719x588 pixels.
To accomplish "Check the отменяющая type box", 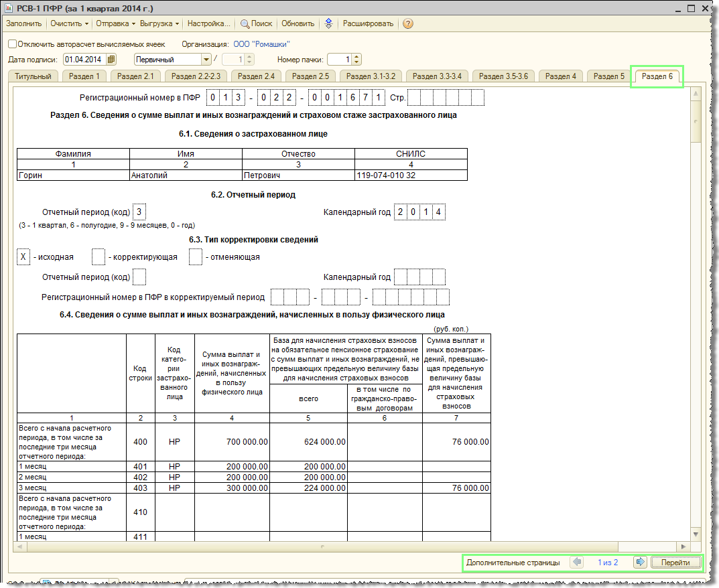I will [x=196, y=256].
